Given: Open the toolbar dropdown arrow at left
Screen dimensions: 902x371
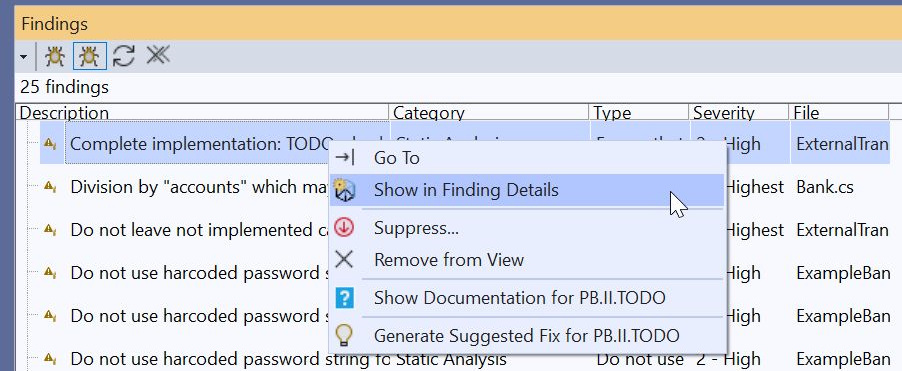Looking at the screenshot, I should point(24,56).
